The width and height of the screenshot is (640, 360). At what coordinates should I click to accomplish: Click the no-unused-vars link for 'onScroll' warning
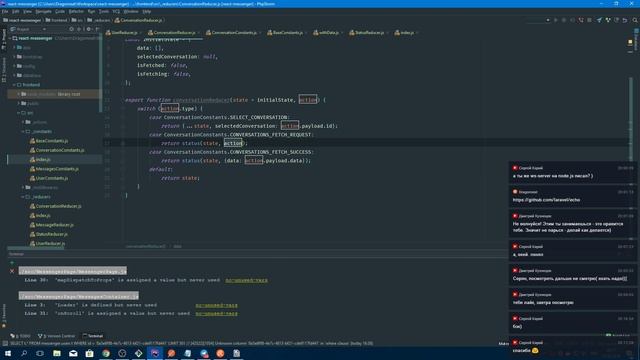tap(216, 313)
